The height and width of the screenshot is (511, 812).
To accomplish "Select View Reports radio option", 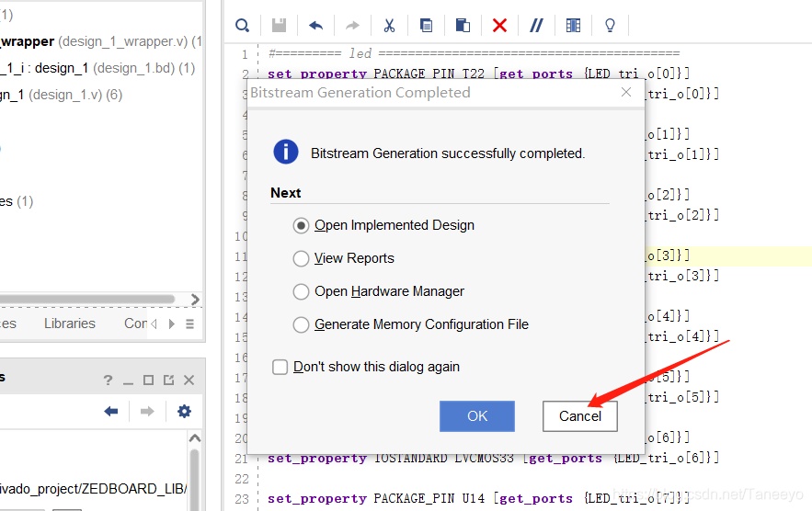I will tap(301, 258).
